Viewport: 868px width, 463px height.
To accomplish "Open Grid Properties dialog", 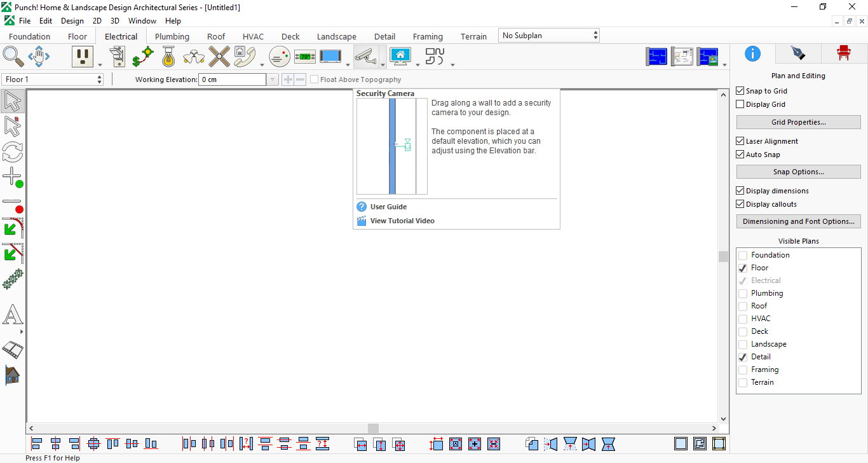I will click(799, 122).
